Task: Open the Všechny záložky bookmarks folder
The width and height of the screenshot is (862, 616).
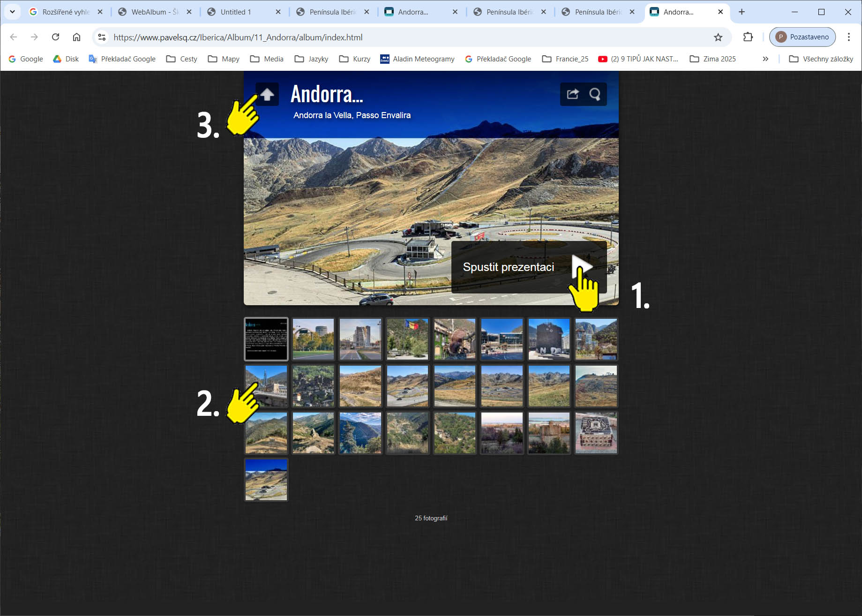Action: [821, 59]
